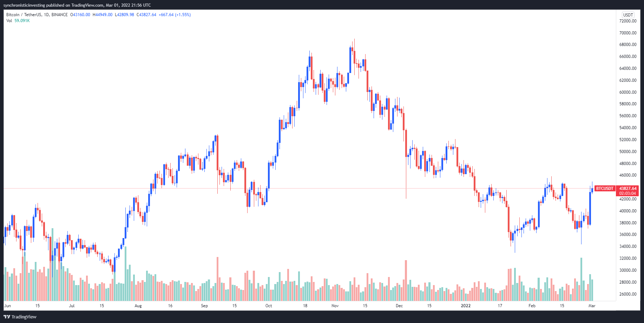Click the Aug date label
644x323 pixels.
138,306
